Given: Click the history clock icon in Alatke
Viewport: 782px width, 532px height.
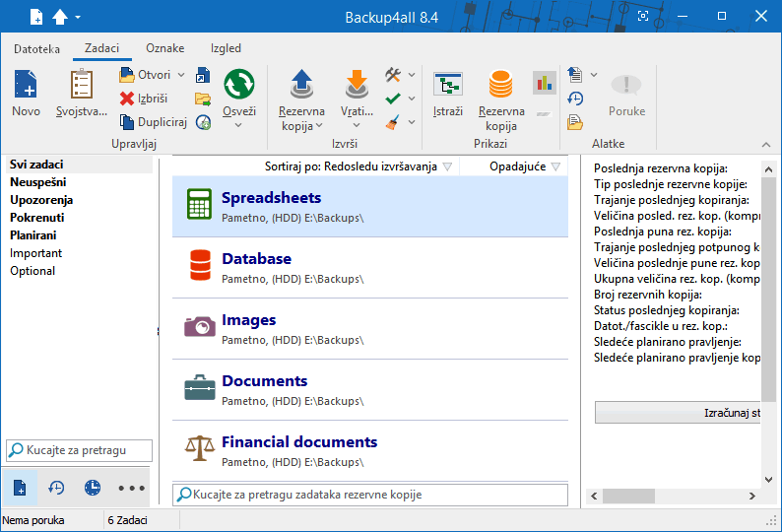Looking at the screenshot, I should (575, 99).
